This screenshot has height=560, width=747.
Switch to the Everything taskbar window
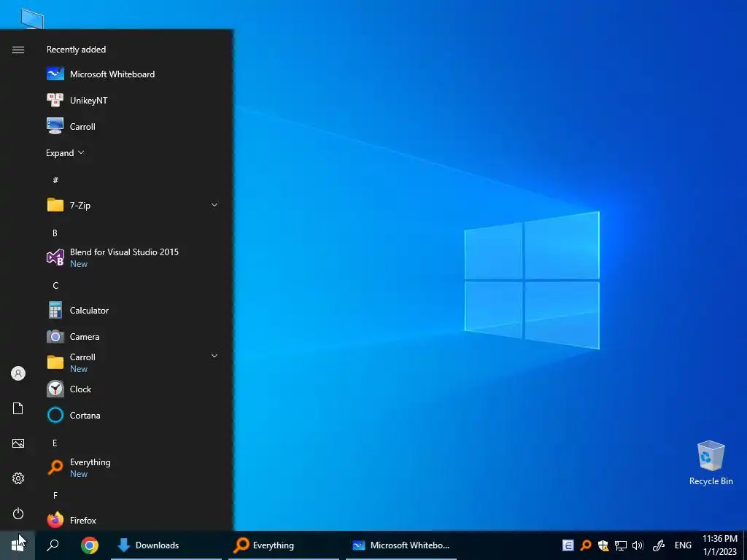[x=284, y=545]
